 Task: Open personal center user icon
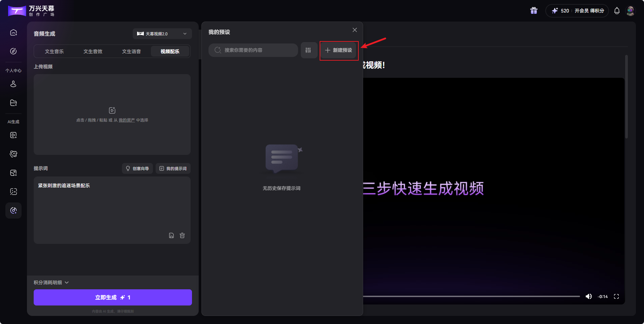tap(13, 84)
